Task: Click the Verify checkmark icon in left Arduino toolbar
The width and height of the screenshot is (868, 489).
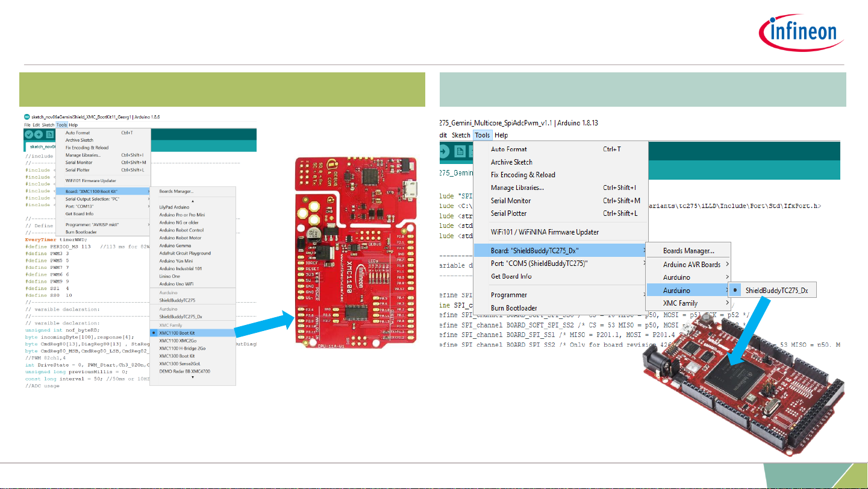Action: (x=29, y=134)
